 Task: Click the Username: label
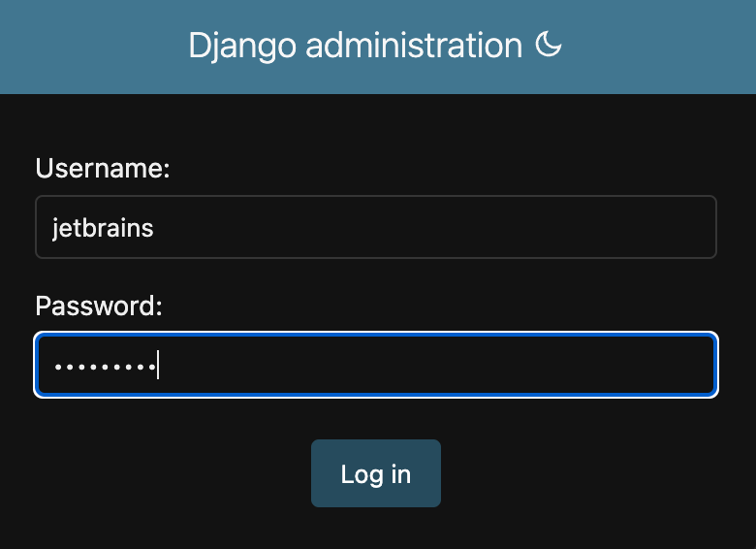(x=103, y=169)
